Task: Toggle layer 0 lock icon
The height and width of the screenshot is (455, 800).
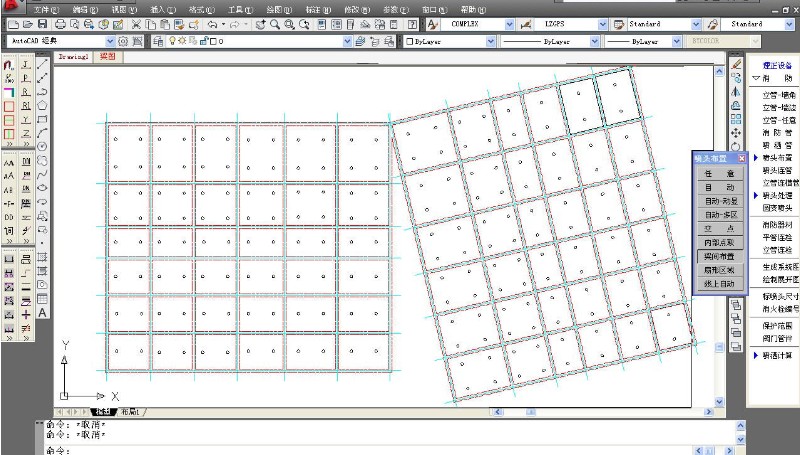Action: (204, 41)
